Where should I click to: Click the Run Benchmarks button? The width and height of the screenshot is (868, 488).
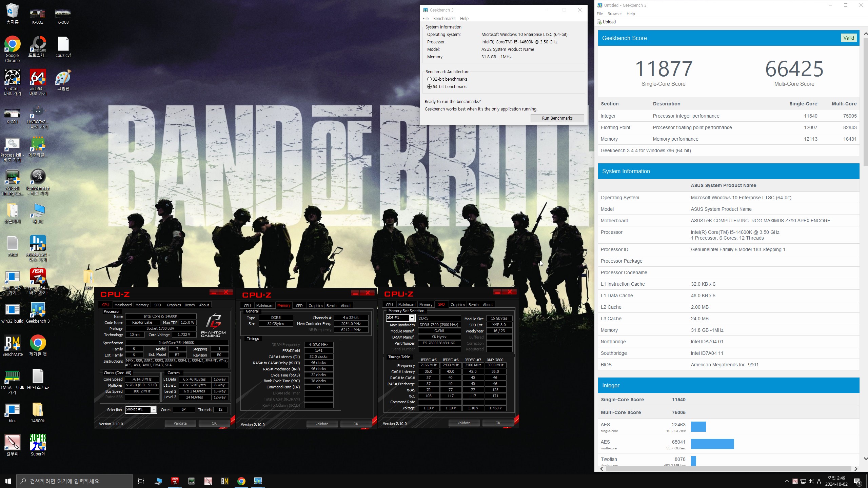click(557, 118)
